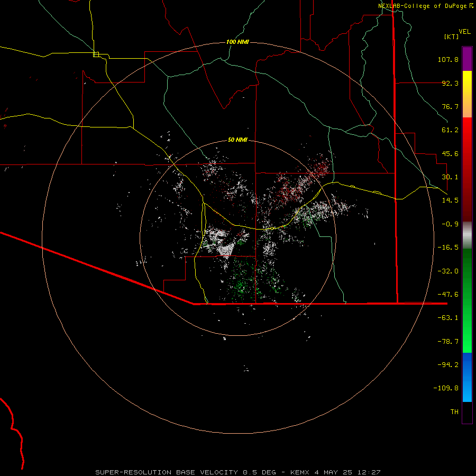The height and width of the screenshot is (476, 476).
Task: Select the -94.2 legend value
Action: [448, 365]
